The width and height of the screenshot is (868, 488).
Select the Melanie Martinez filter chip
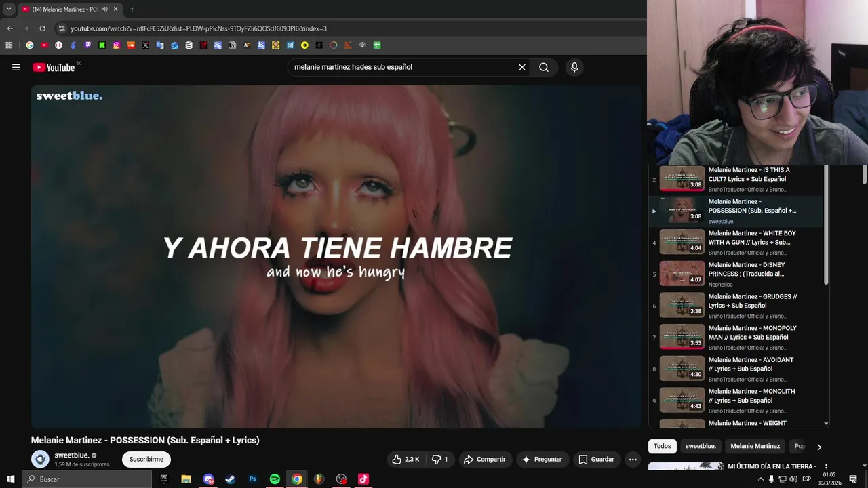pos(755,446)
